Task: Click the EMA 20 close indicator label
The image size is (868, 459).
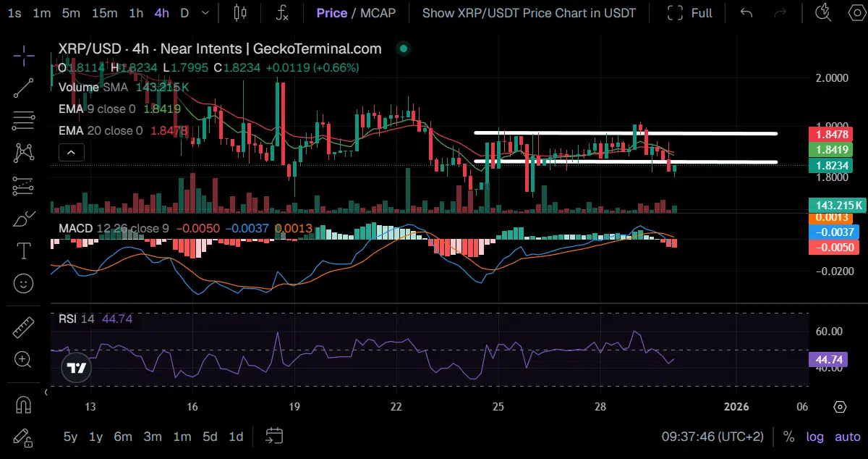Action: click(x=101, y=130)
